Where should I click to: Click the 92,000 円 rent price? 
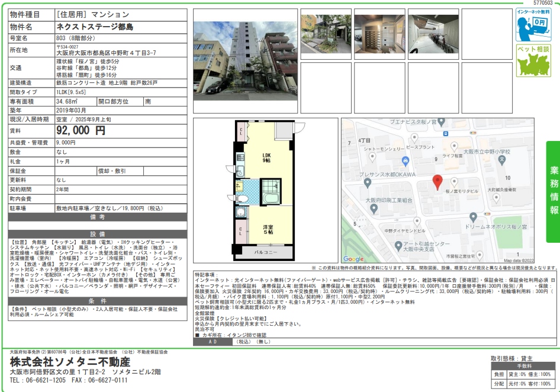coord(81,130)
